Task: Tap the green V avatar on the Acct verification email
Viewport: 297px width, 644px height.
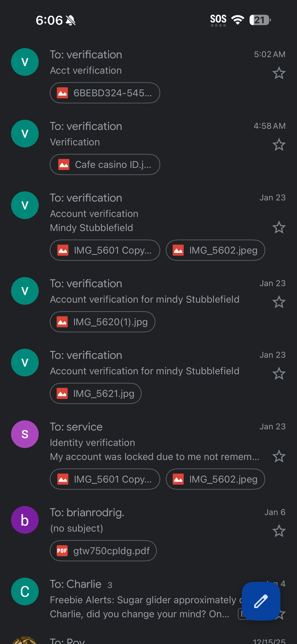Action: (x=25, y=62)
